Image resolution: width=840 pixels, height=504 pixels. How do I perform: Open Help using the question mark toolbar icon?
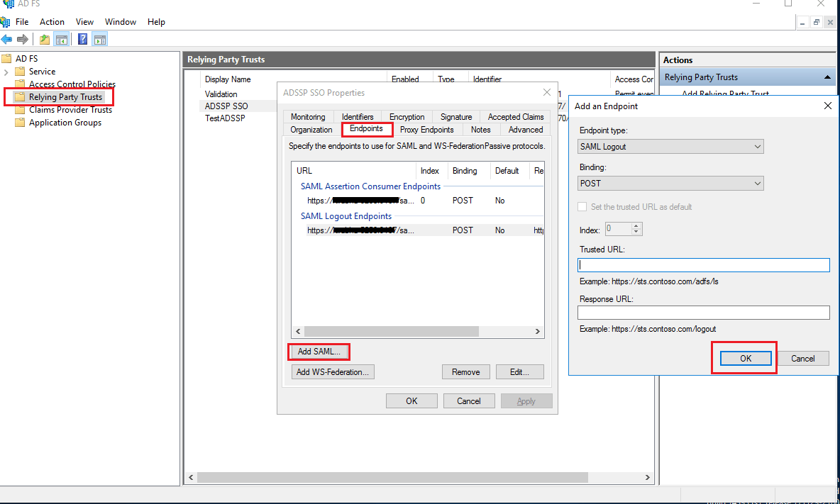[x=82, y=39]
